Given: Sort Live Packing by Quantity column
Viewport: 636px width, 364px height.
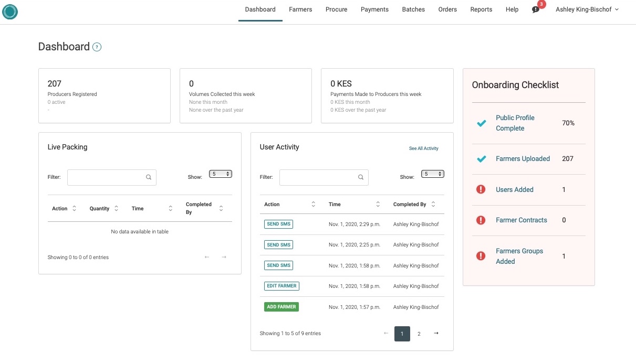Looking at the screenshot, I should tap(116, 208).
